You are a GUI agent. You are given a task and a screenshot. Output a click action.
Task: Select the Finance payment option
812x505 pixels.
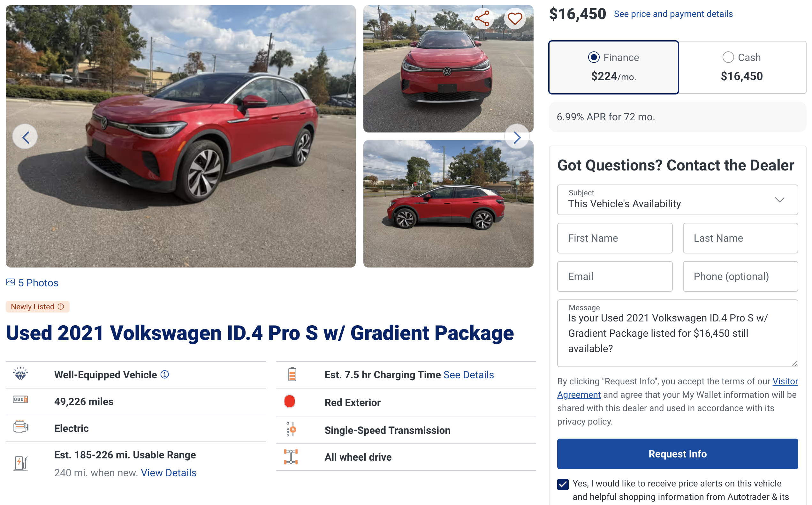[x=594, y=57]
